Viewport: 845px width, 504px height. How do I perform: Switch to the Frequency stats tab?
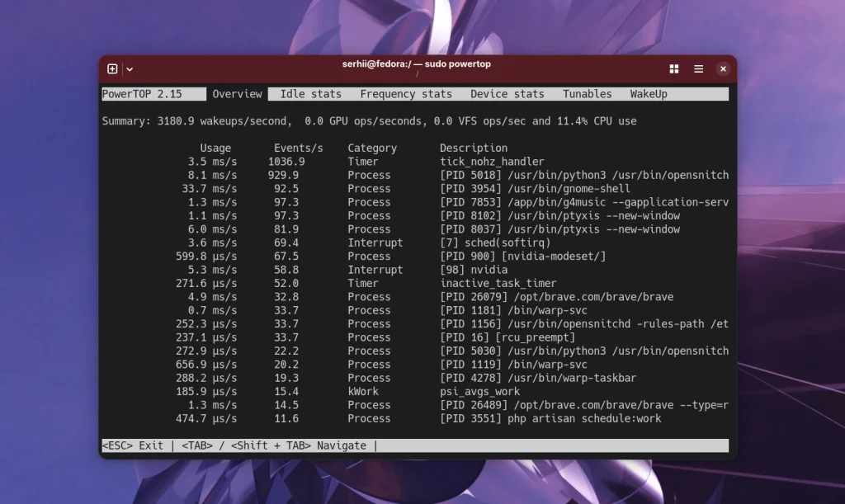click(x=406, y=93)
